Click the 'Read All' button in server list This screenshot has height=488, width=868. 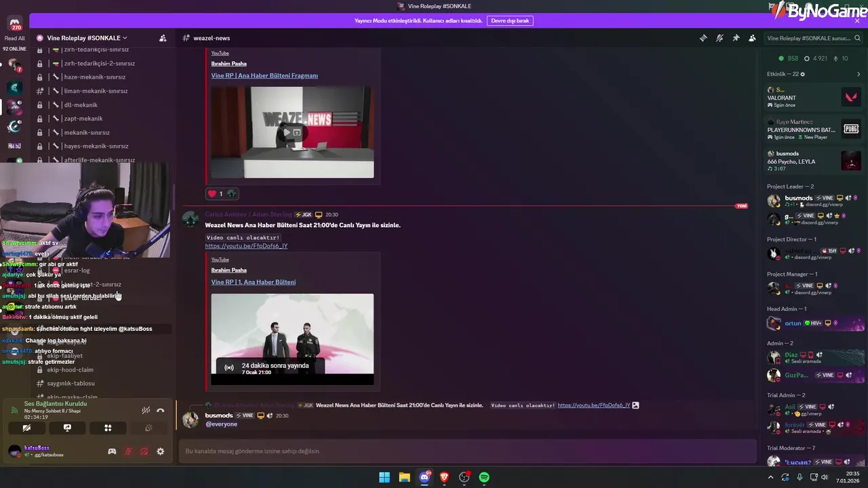point(15,38)
